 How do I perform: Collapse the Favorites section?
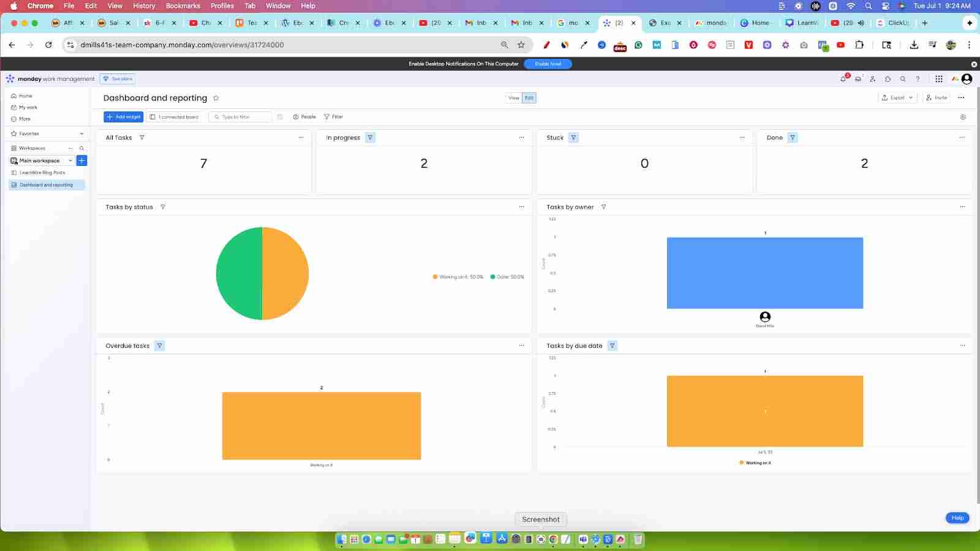click(x=81, y=133)
